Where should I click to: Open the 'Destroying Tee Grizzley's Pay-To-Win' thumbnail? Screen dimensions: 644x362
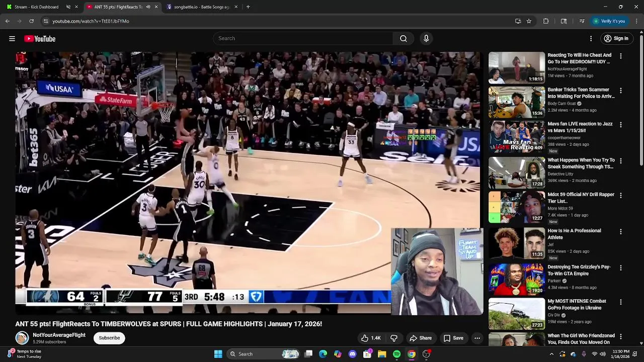(516, 280)
